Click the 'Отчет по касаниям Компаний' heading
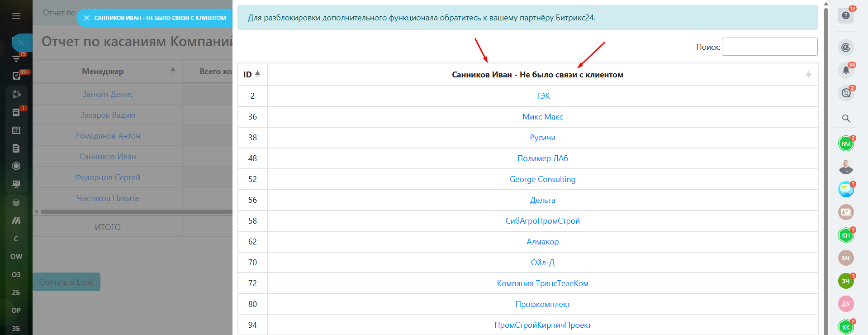The width and height of the screenshot is (868, 335). pos(137,42)
